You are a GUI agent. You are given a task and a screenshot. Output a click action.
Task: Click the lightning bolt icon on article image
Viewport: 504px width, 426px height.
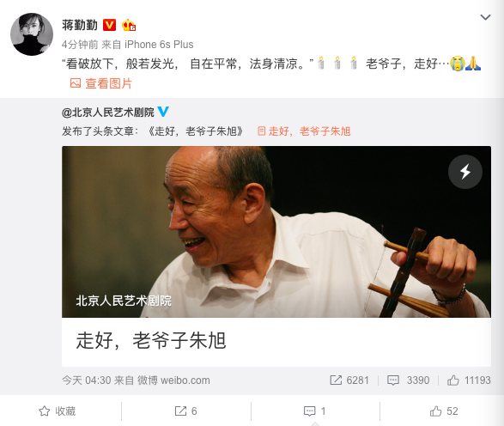click(x=465, y=172)
